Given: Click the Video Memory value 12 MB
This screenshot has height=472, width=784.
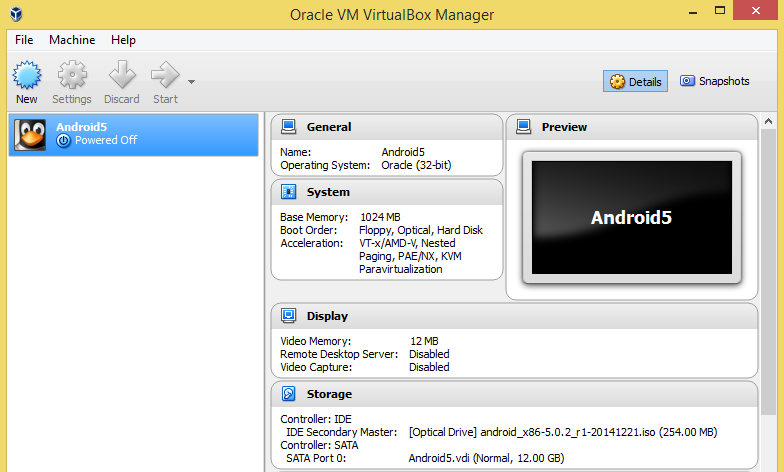Looking at the screenshot, I should 424,341.
